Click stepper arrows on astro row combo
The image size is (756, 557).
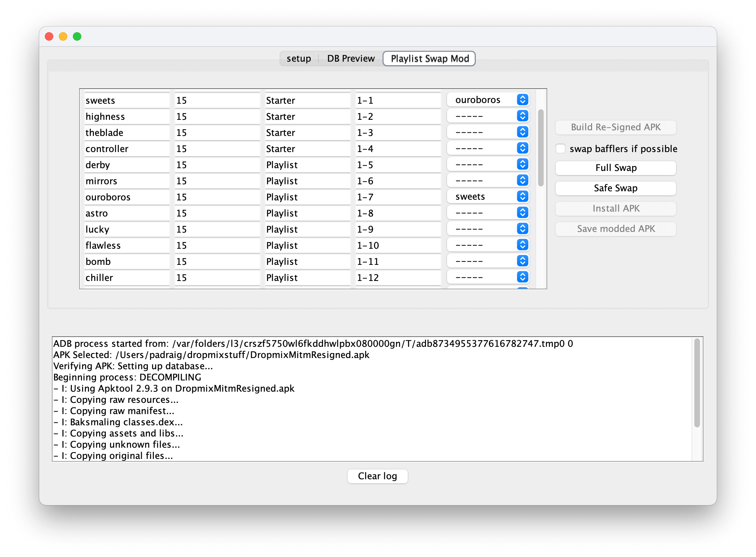click(x=522, y=213)
